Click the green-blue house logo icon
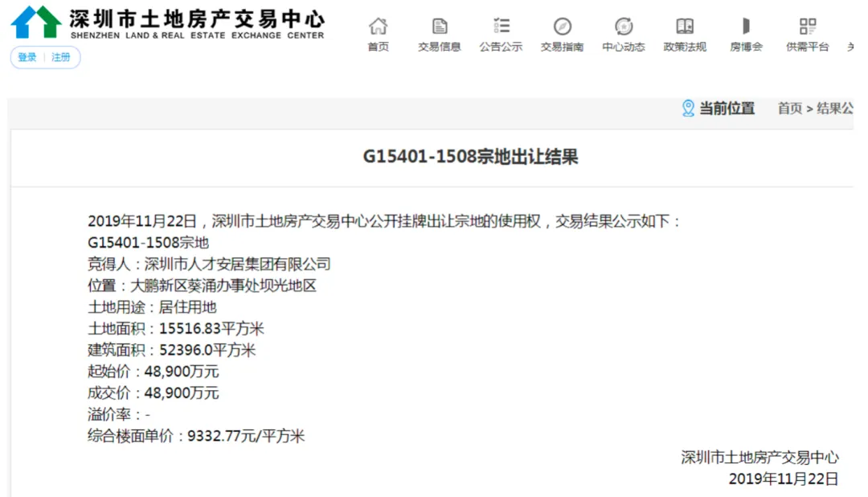The height and width of the screenshot is (497, 868). point(36,22)
